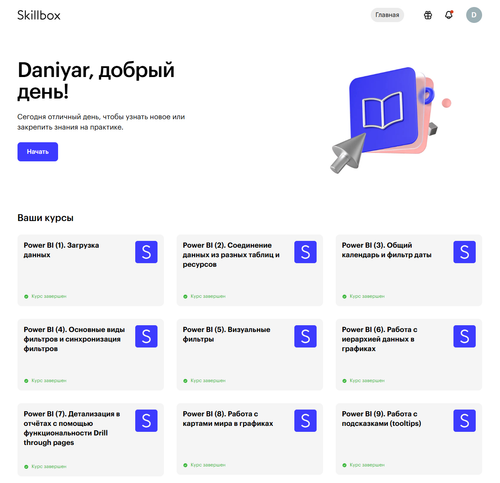Go to the Главная tab
This screenshot has height=483, width=500.
pyautogui.click(x=387, y=15)
